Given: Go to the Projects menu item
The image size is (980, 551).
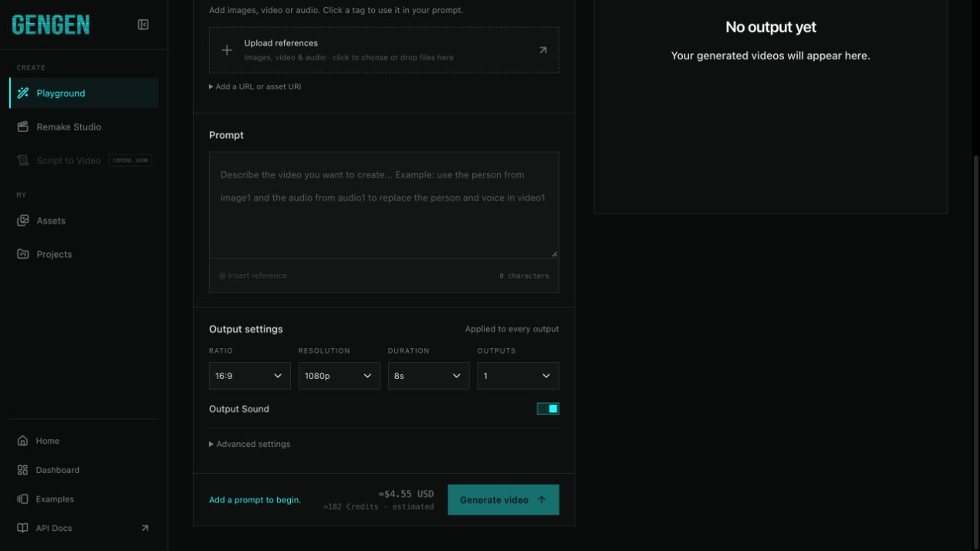Looking at the screenshot, I should pyautogui.click(x=84, y=254).
